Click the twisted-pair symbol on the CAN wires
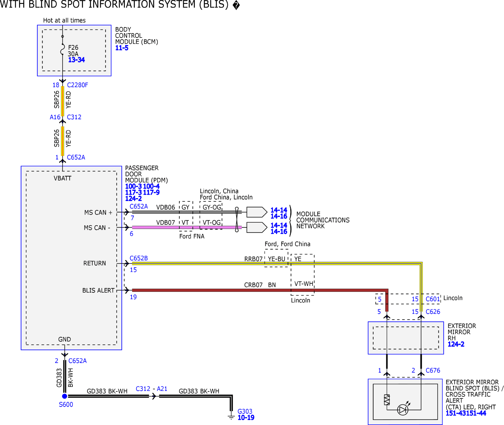The image size is (504, 425). pyautogui.click(x=237, y=220)
